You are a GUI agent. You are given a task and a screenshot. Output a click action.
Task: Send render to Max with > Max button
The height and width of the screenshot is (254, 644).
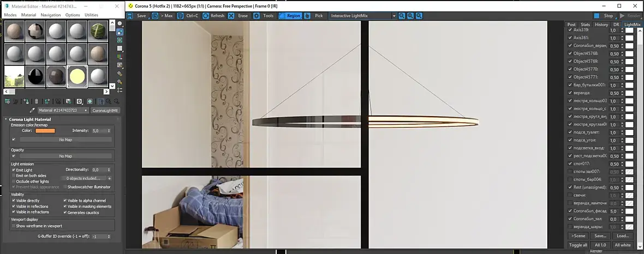162,16
